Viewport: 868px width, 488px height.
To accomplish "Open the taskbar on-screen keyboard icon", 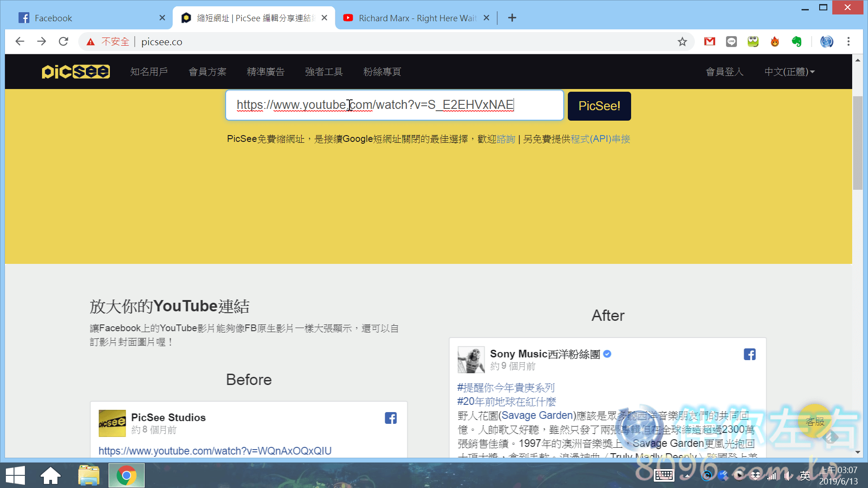I will pyautogui.click(x=664, y=475).
